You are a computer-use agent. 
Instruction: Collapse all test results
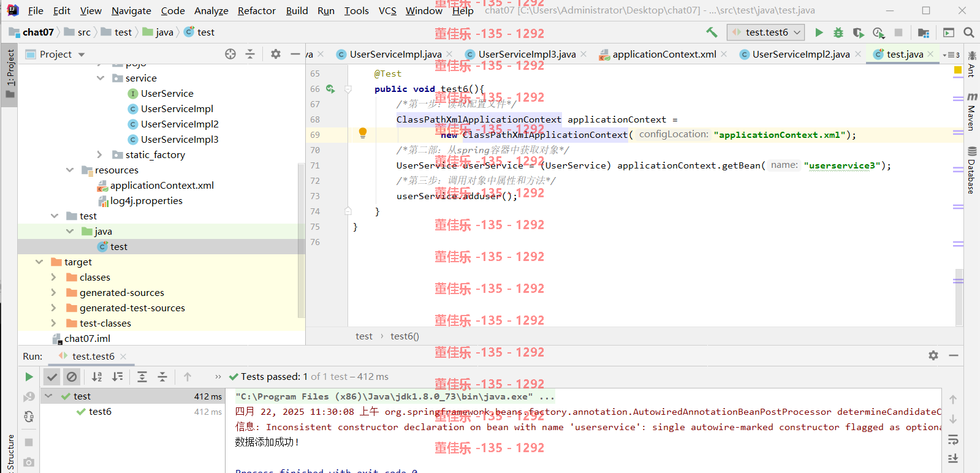pos(162,377)
